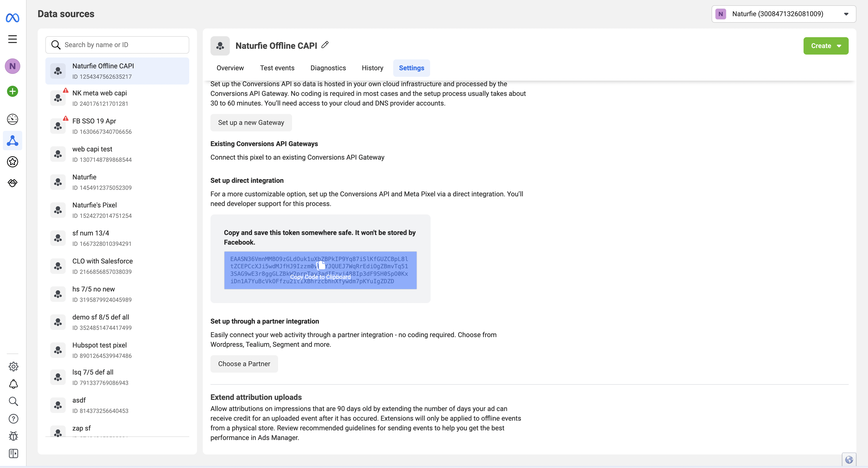The height and width of the screenshot is (468, 868).
Task: Focus the Search by name or ID field
Action: [x=117, y=45]
